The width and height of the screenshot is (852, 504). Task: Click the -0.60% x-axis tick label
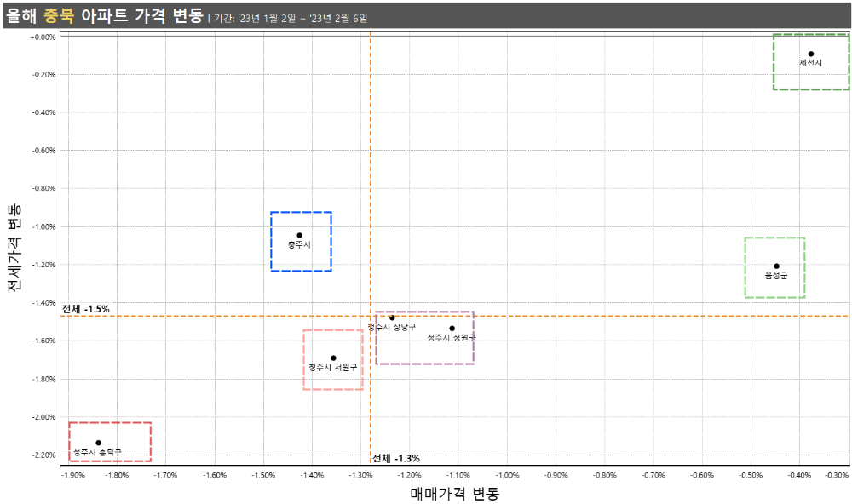(x=702, y=475)
